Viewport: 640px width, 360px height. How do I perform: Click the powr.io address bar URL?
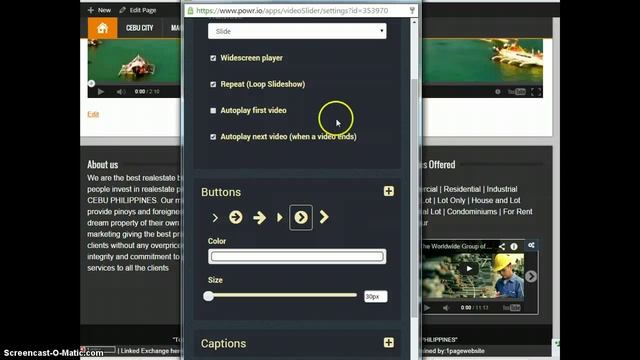click(x=292, y=11)
